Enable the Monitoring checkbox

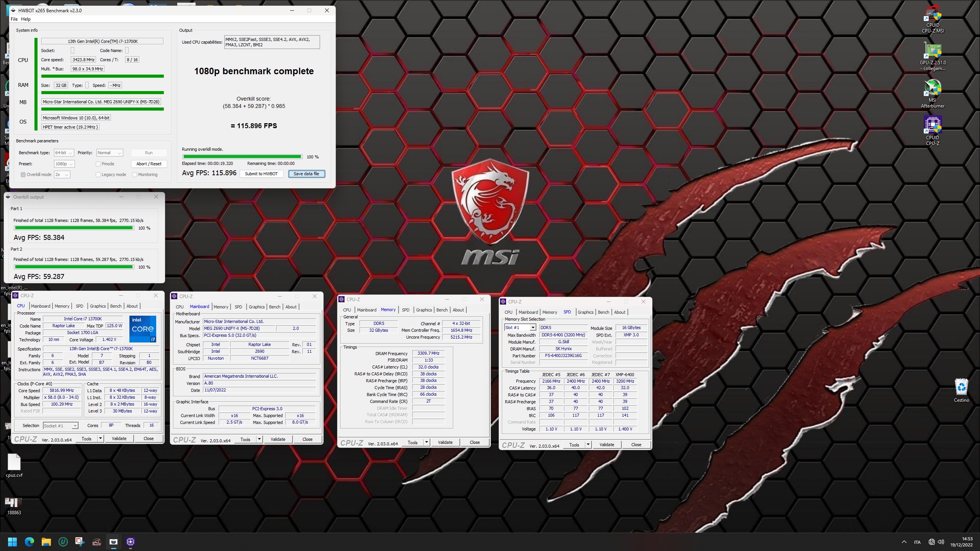(x=135, y=174)
